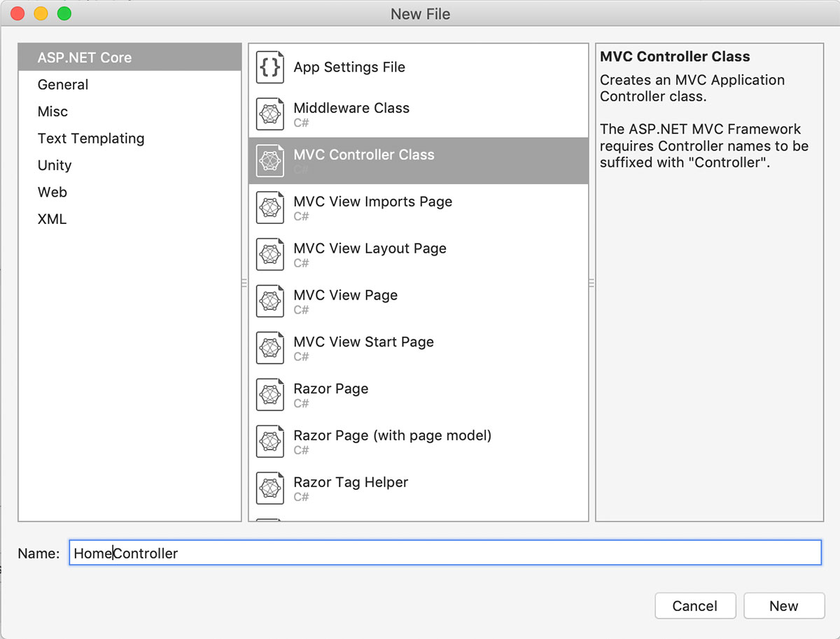Choose the Middleware Class template icon

[x=270, y=114]
